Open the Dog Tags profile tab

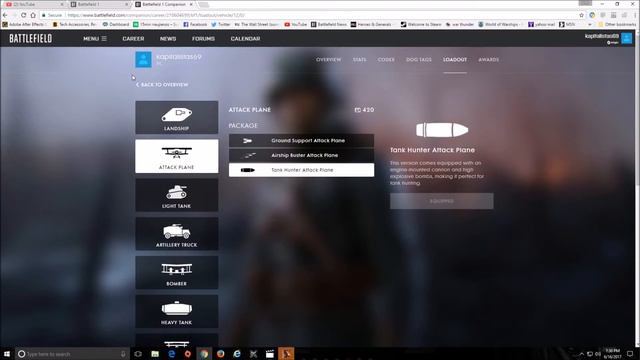coord(419,60)
